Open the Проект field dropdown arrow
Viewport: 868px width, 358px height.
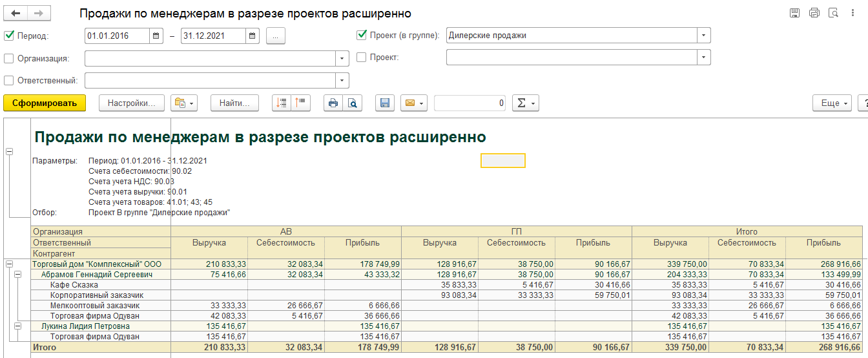click(x=704, y=58)
